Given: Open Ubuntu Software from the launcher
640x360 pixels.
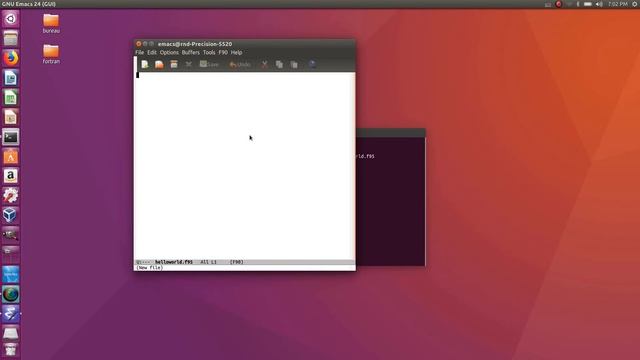Looking at the screenshot, I should click(11, 156).
